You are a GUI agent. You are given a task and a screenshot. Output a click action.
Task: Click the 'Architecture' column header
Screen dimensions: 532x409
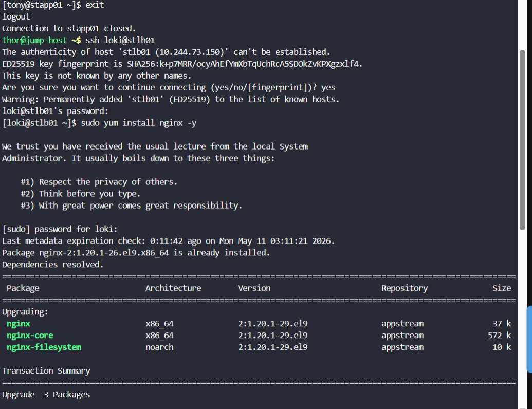click(173, 288)
